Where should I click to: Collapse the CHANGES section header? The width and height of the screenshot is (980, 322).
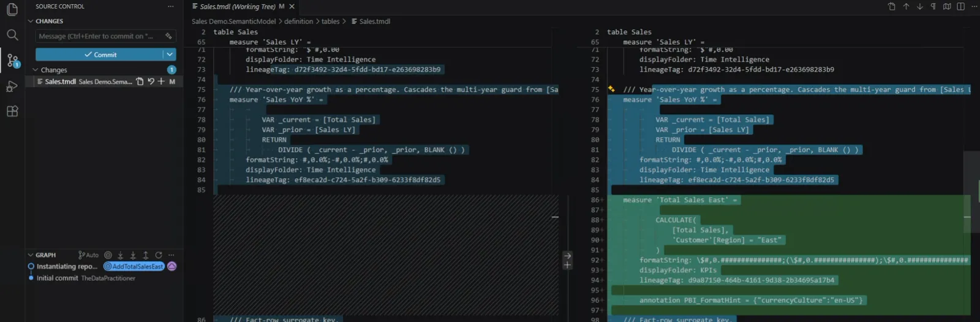coord(49,21)
